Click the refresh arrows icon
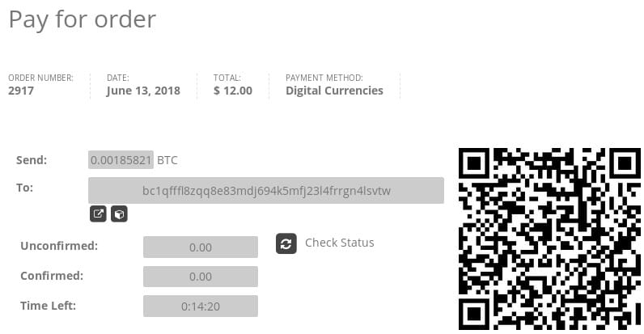Viewport: 644px width, 334px height. [x=286, y=243]
